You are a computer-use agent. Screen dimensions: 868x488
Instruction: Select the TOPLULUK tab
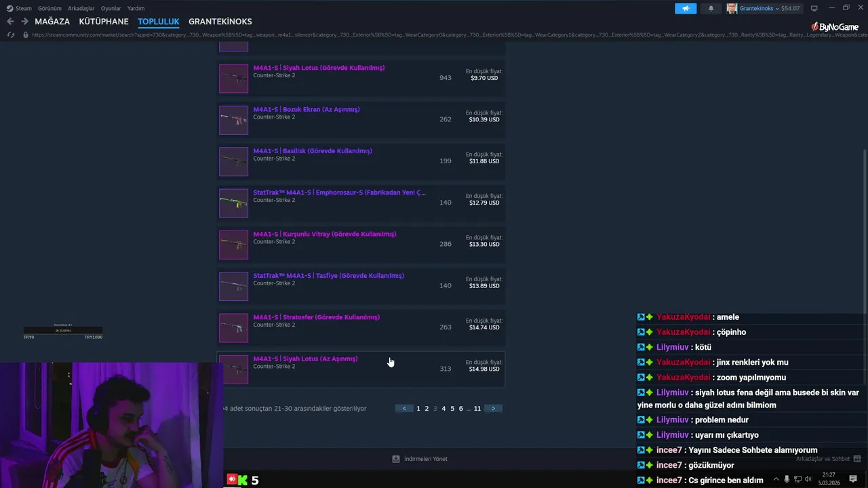click(x=159, y=22)
